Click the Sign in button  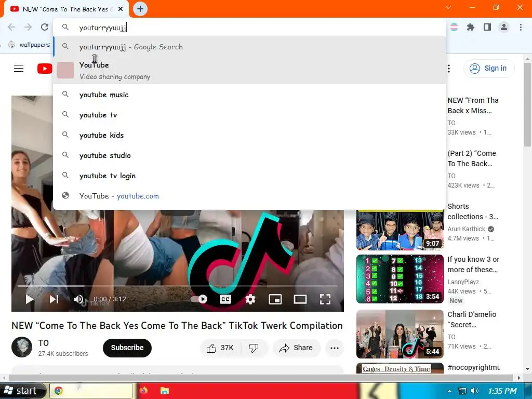(489, 69)
